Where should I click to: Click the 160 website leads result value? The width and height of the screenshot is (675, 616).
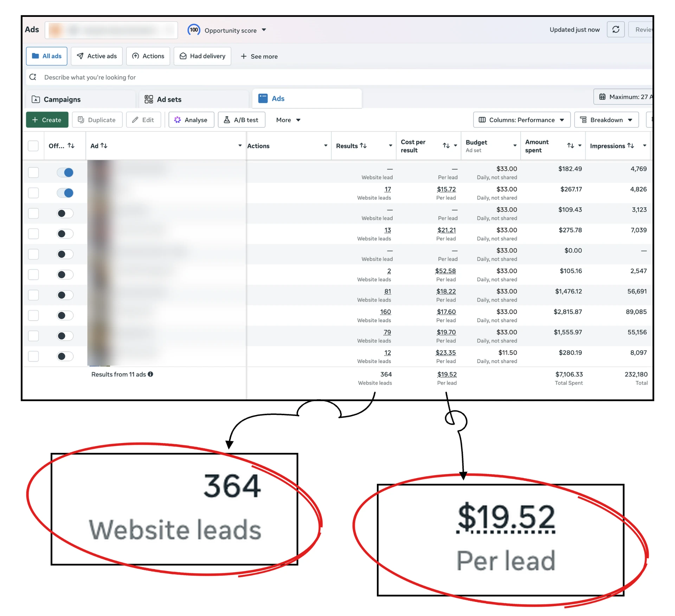[x=385, y=312]
